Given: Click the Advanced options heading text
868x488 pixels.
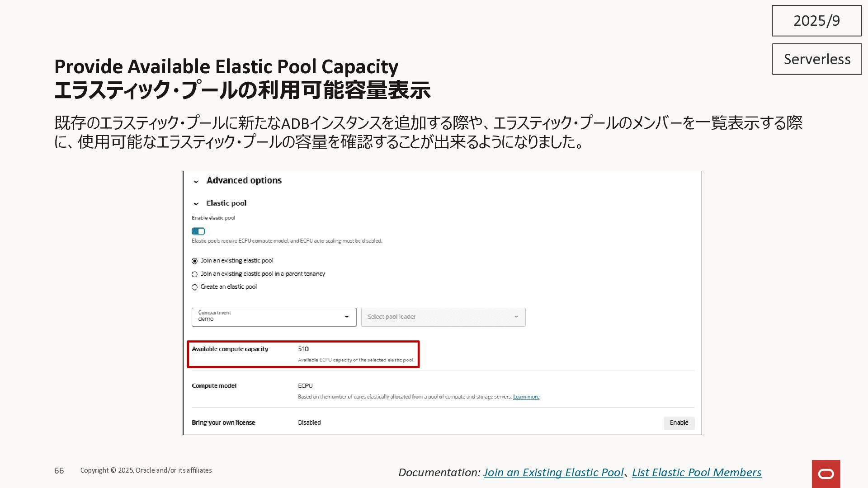Looking at the screenshot, I should [x=244, y=181].
